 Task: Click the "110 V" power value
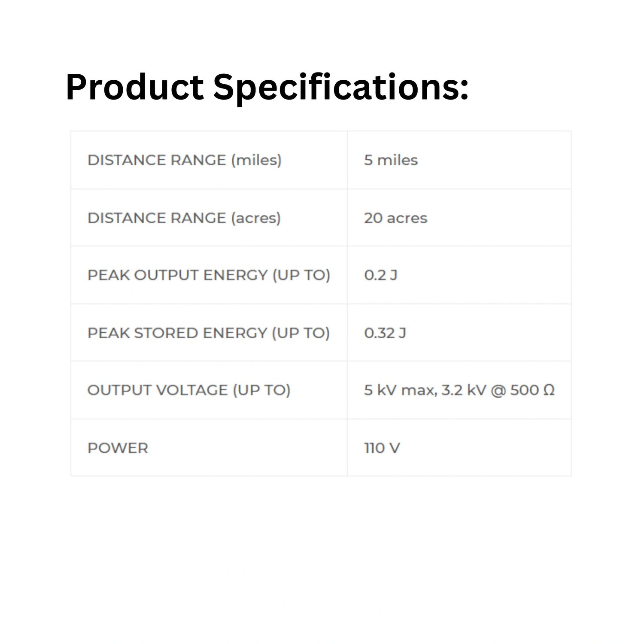[382, 448]
